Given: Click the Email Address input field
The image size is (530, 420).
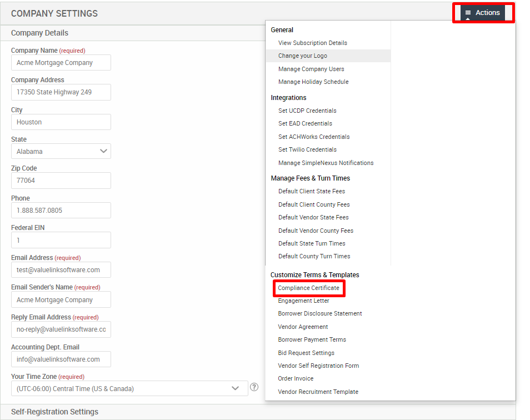Looking at the screenshot, I should pyautogui.click(x=61, y=269).
